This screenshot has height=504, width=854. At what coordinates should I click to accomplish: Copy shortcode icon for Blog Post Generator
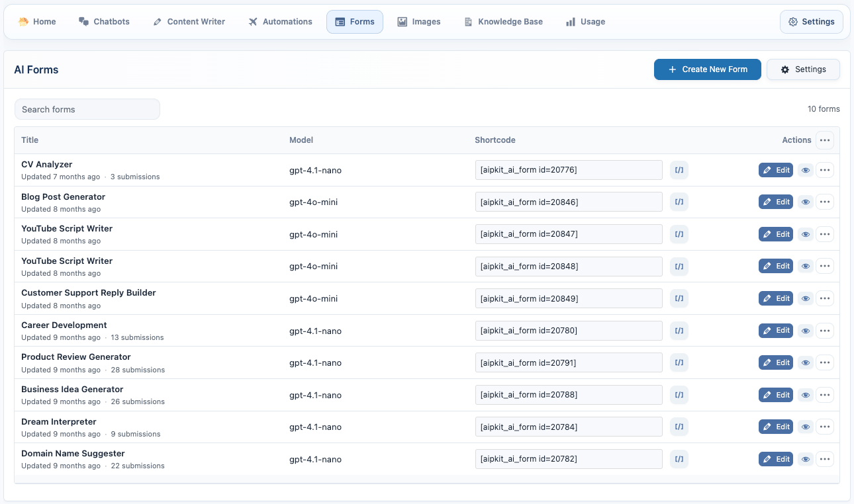679,202
